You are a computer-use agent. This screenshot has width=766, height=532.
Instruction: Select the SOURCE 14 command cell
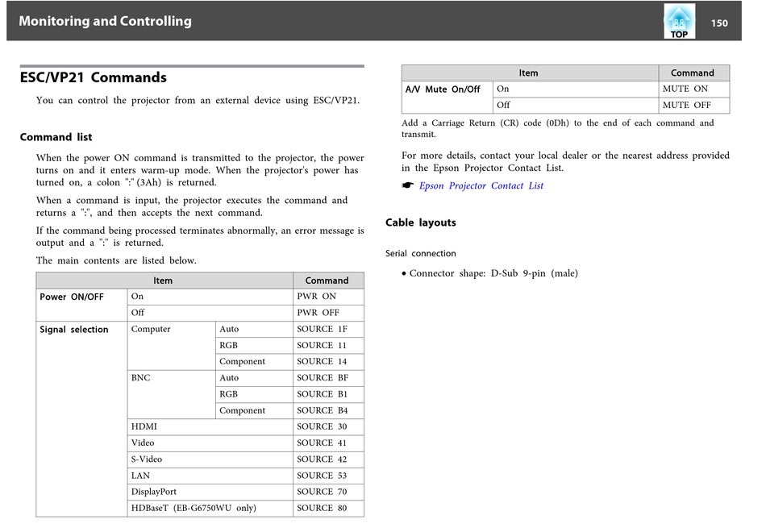[x=328, y=361]
